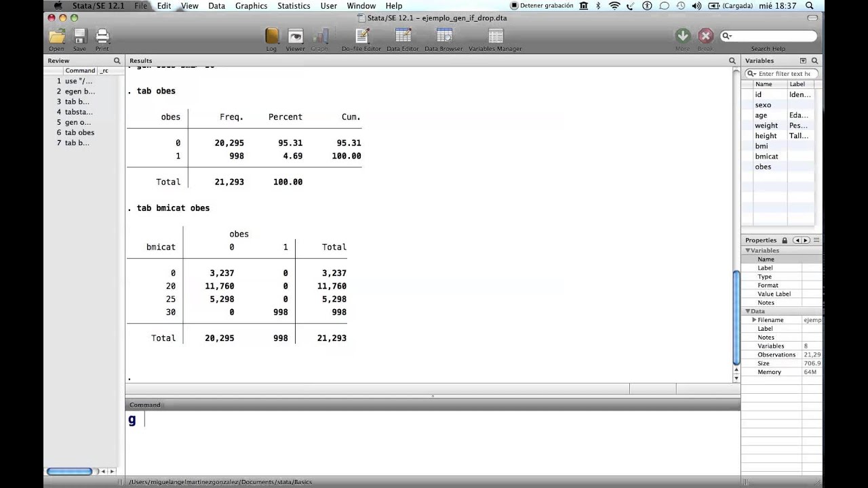Open the Edit menu

164,5
